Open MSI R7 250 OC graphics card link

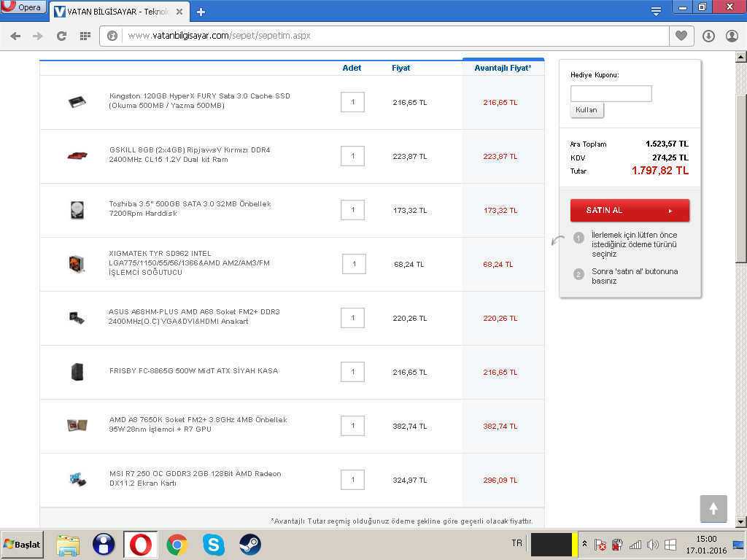click(196, 478)
